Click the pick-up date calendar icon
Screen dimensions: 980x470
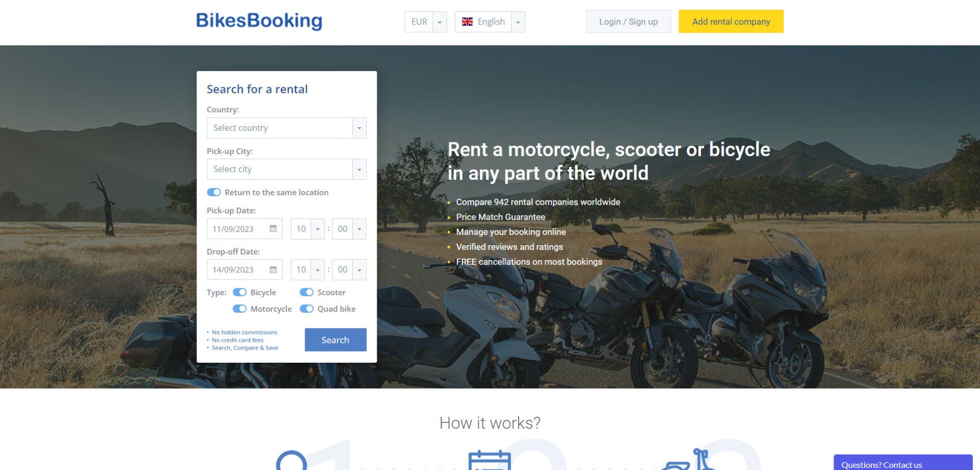(273, 228)
